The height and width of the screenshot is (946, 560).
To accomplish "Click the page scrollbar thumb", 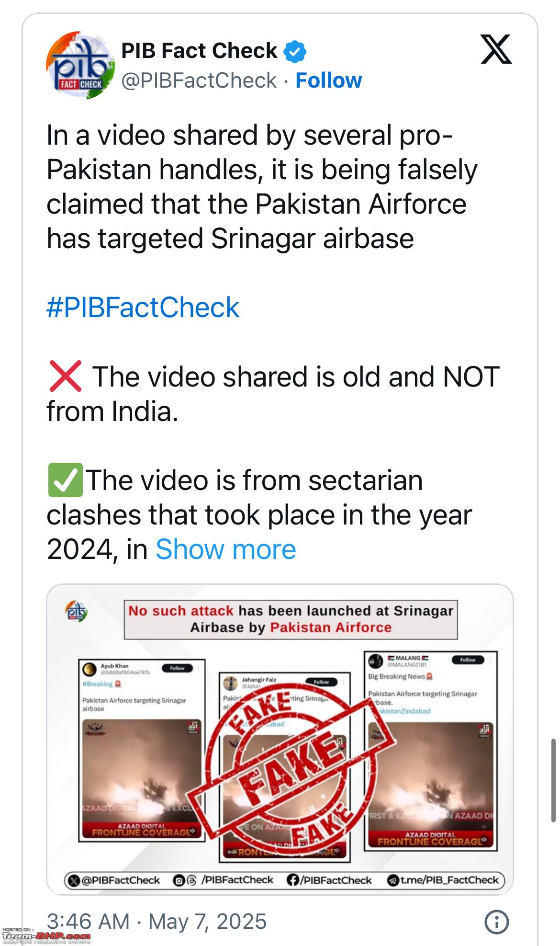I will (553, 780).
